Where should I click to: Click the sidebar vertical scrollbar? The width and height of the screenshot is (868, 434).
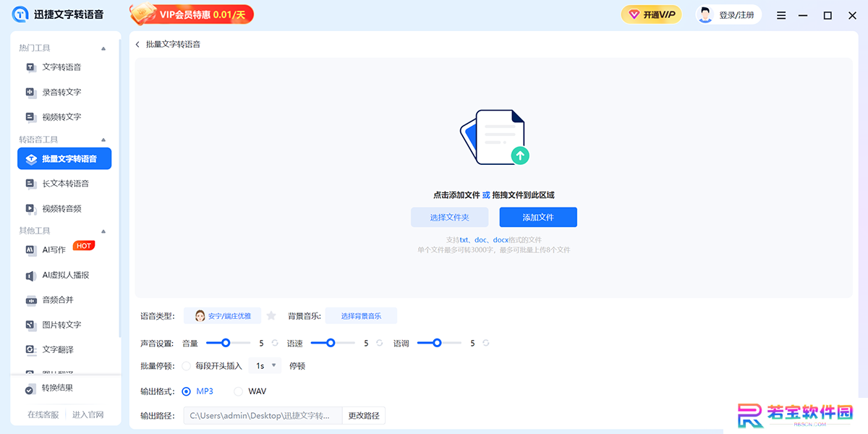tap(120, 188)
